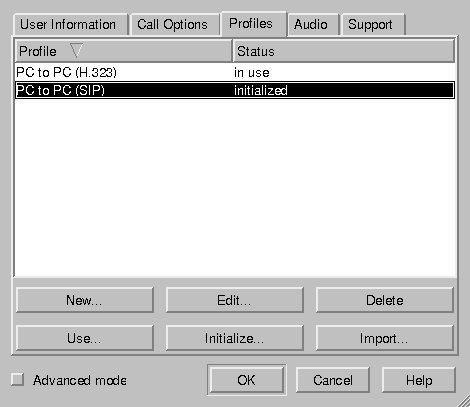Screen dimensions: 470x407
Task: Open the Support tab
Action: (x=373, y=25)
